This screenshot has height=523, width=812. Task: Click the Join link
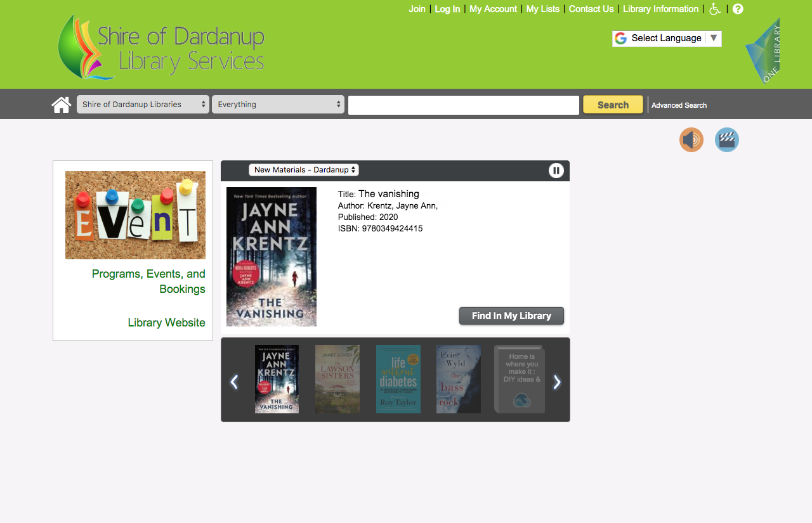[417, 9]
